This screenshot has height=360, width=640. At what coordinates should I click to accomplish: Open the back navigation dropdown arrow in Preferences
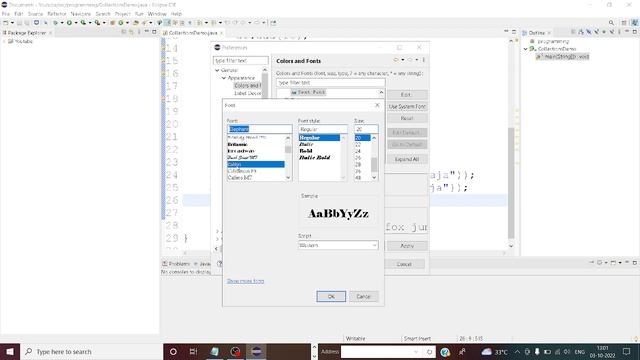tap(403, 60)
